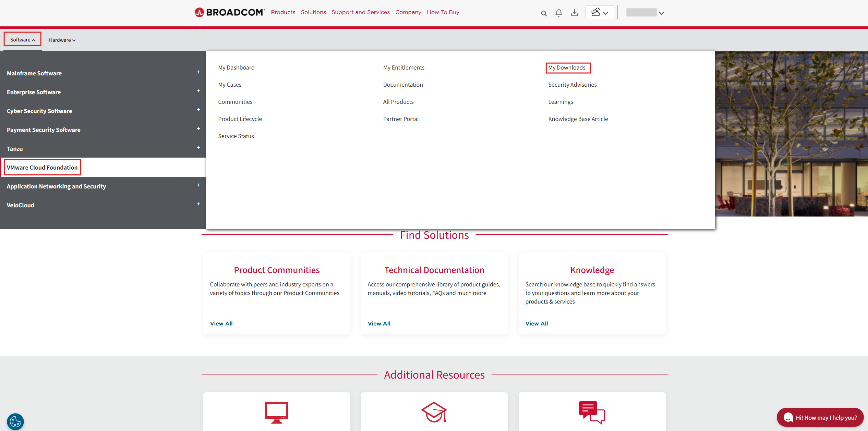Click the downloads tray icon in header
The height and width of the screenshot is (431, 868).
coord(575,13)
